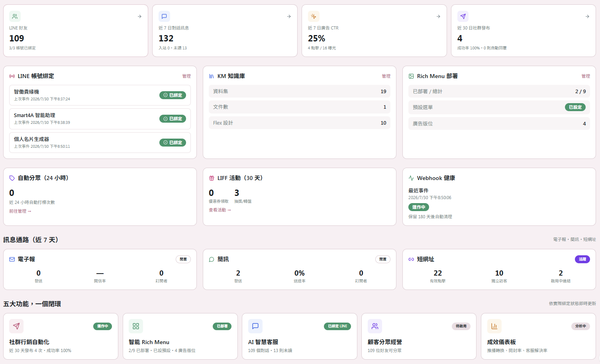Click the 已設定 badge on 預設選單
Screen dimensions: 600x364
click(x=575, y=107)
